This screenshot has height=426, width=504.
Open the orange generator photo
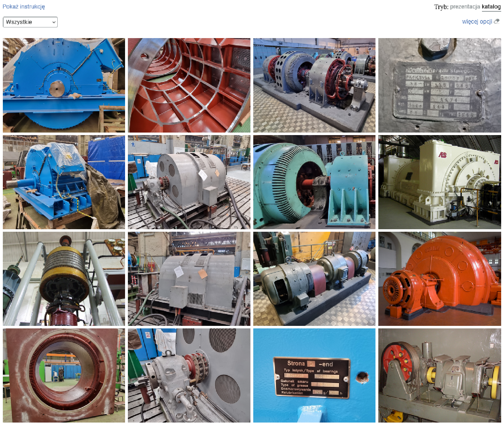(439, 279)
